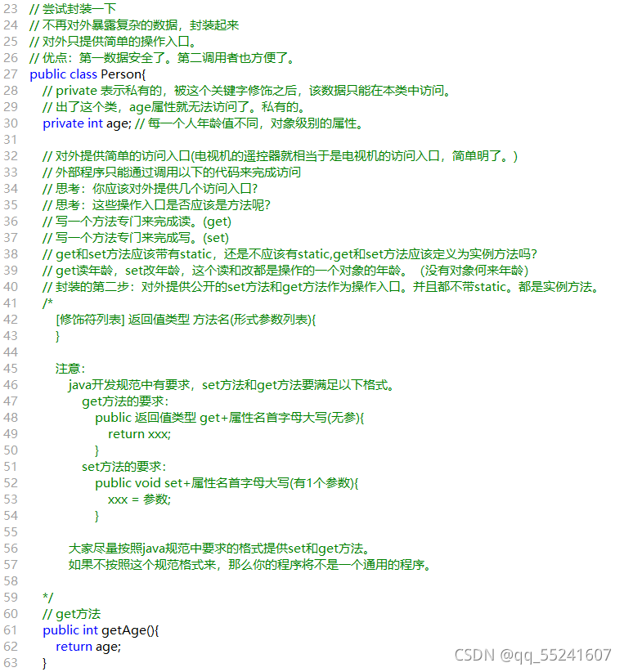Click the 'xxx = 参数;' line
Viewport: 624px width, 672px height.
pyautogui.click(x=139, y=500)
